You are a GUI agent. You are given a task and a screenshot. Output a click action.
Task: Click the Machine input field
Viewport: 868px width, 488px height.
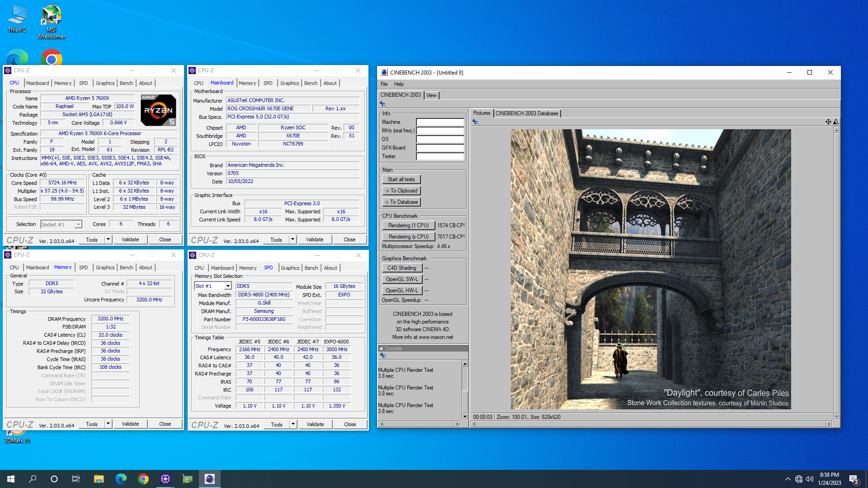440,122
